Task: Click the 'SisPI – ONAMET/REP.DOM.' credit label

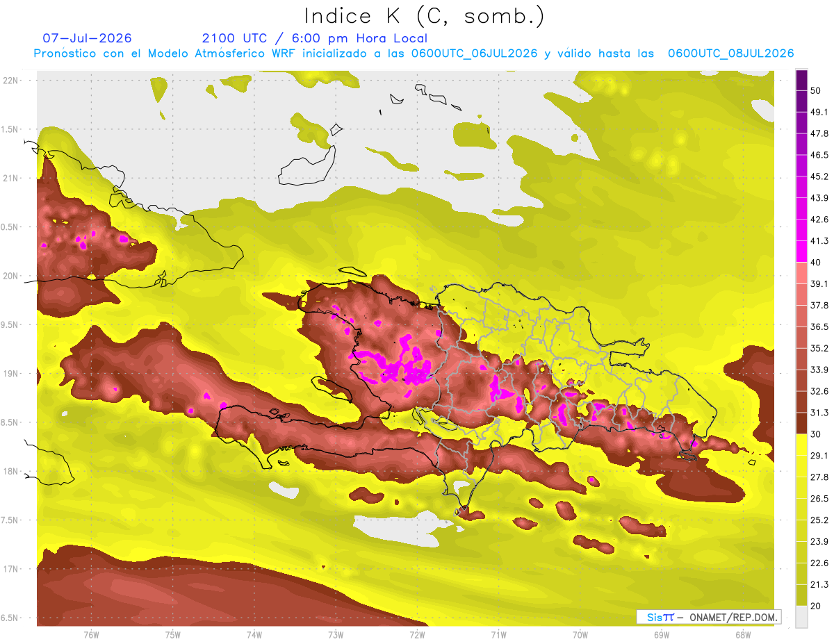Action: click(709, 617)
